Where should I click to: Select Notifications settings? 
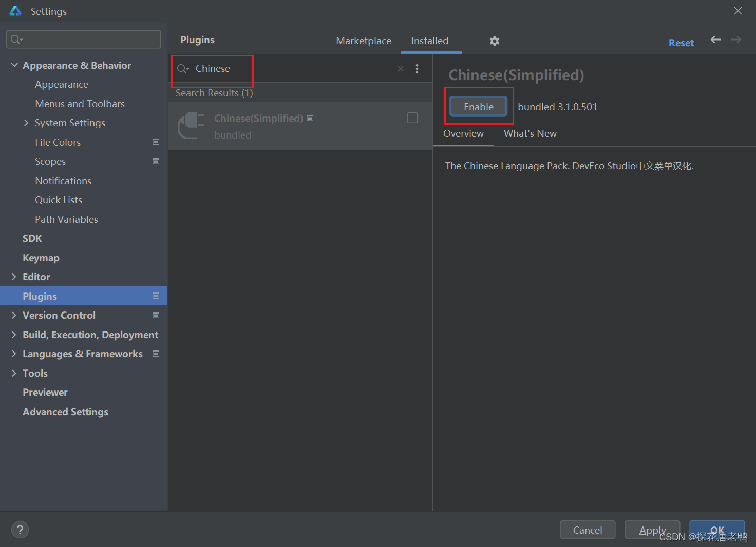63,181
